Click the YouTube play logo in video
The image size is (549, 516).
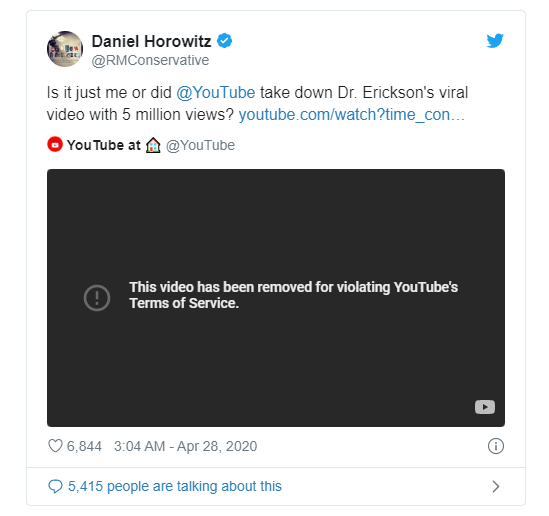click(x=485, y=407)
